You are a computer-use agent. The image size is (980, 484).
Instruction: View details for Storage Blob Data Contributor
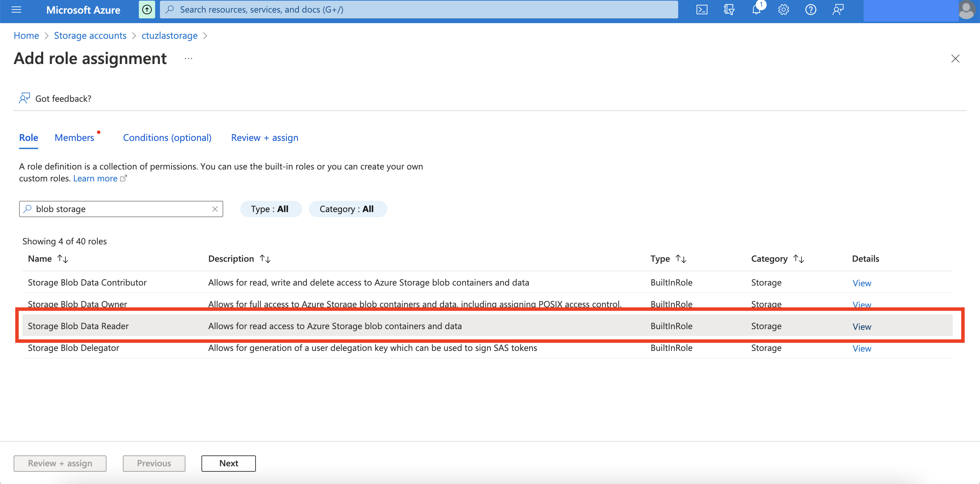[861, 283]
